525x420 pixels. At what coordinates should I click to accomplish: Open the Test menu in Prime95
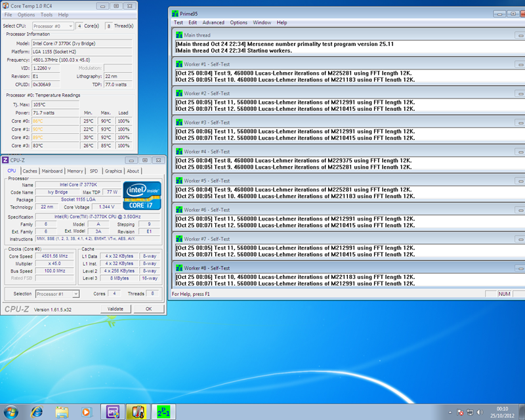[178, 22]
